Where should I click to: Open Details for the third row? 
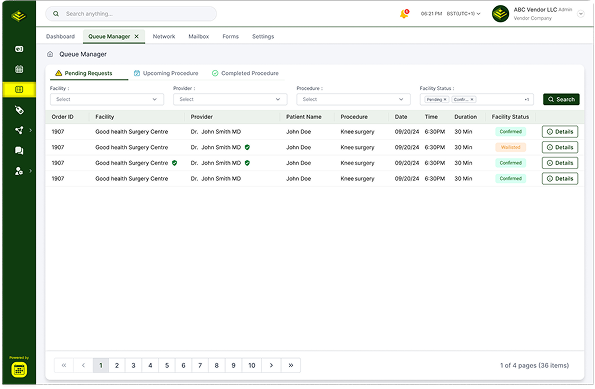point(560,163)
